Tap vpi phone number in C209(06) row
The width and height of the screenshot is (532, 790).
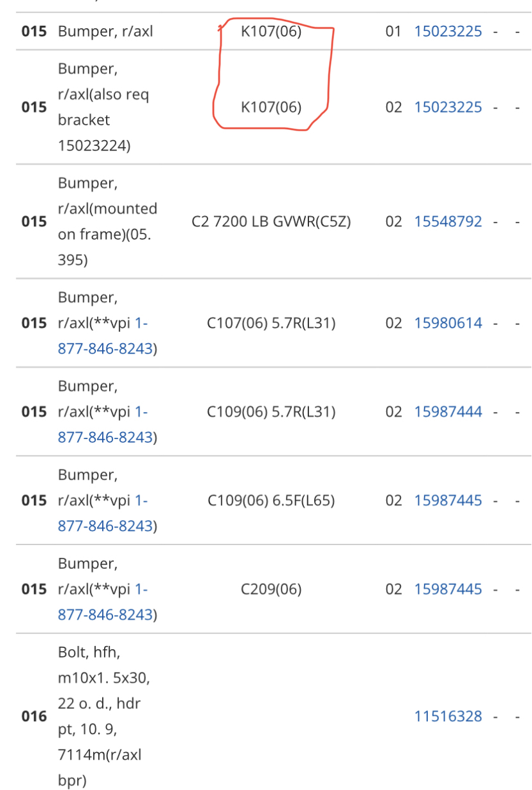coord(106,602)
